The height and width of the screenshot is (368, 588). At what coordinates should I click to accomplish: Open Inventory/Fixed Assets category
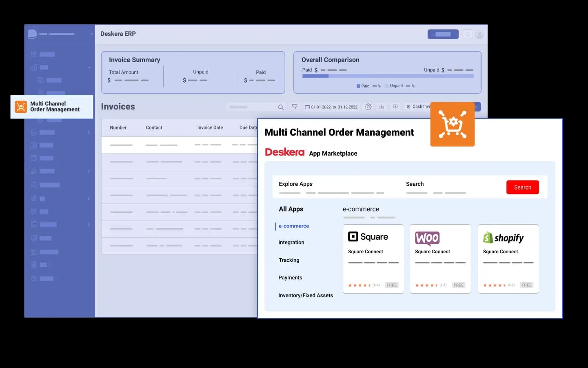pos(305,295)
